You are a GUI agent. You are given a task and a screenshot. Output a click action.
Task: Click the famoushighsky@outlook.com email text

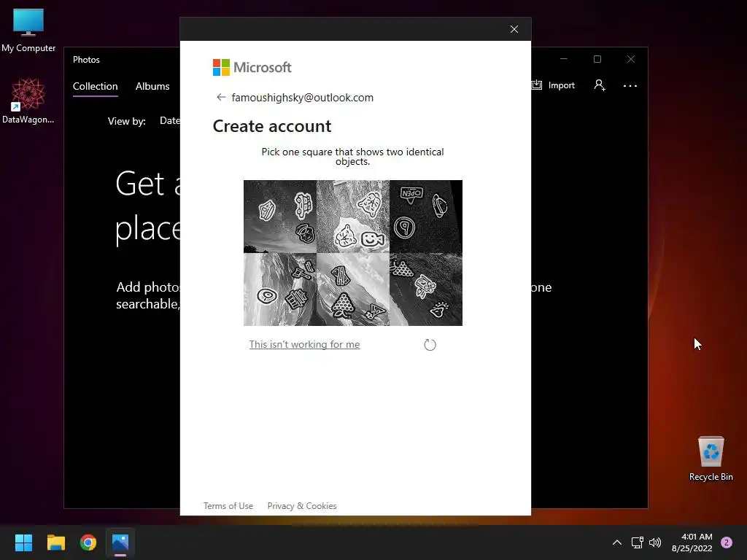pyautogui.click(x=303, y=98)
